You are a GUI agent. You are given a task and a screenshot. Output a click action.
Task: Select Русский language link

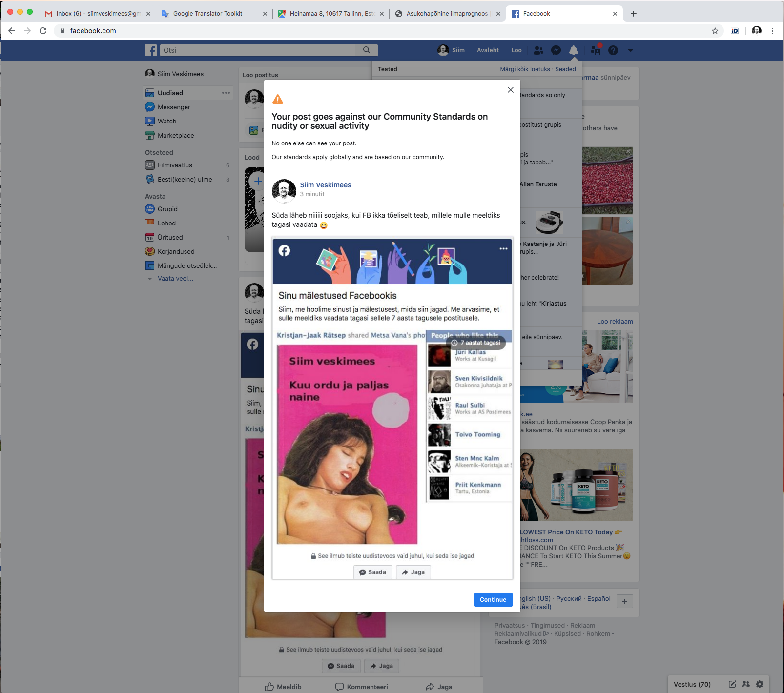click(x=569, y=598)
